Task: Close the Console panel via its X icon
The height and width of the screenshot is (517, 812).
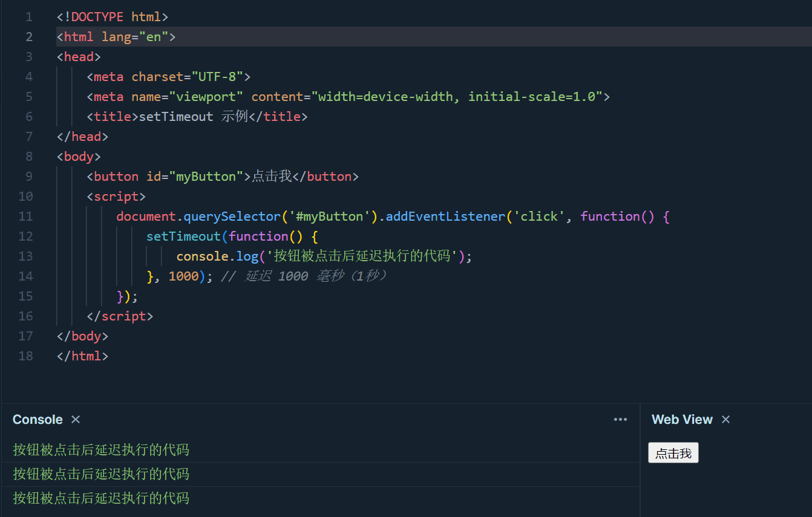Action: pyautogui.click(x=75, y=419)
